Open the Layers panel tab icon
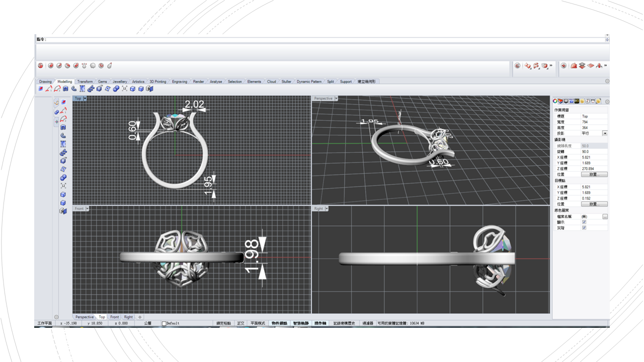This screenshot has height=362, width=644. pos(560,101)
